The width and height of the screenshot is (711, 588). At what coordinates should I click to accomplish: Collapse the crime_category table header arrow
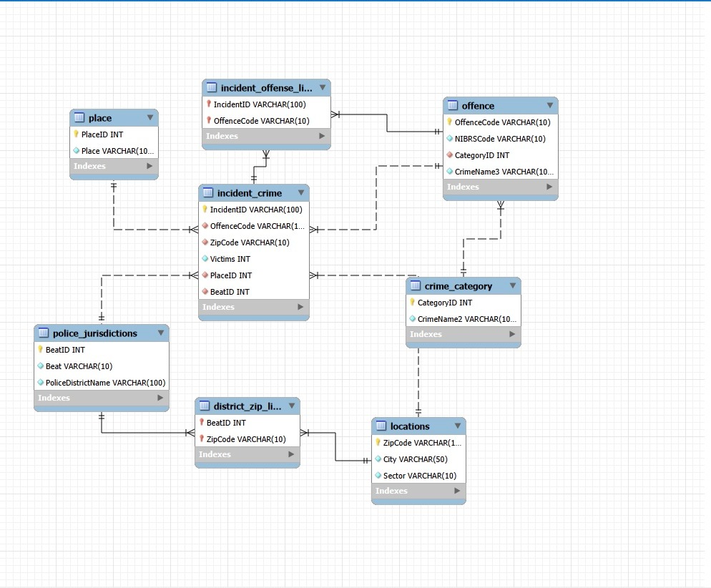pos(513,285)
